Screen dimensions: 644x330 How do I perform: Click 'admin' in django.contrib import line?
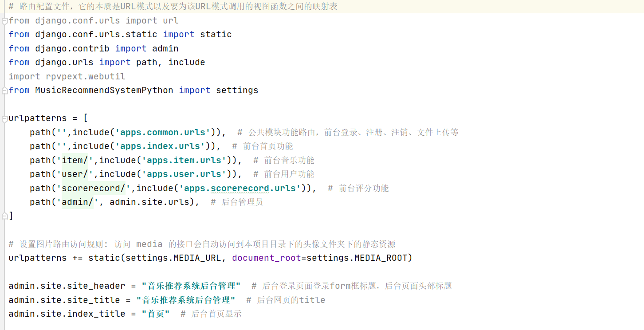(165, 48)
